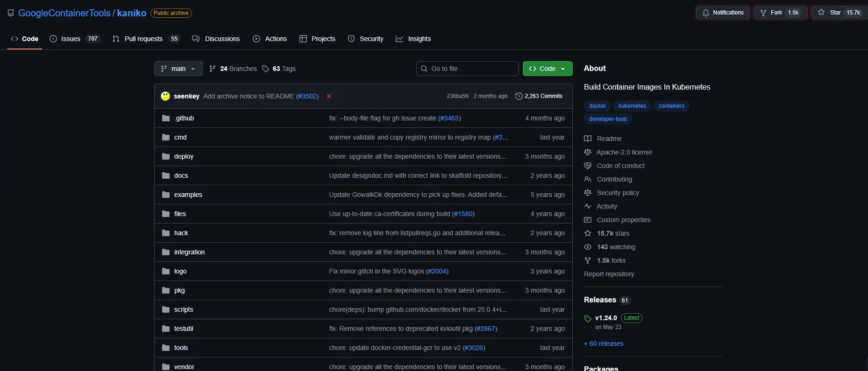Image resolution: width=868 pixels, height=371 pixels.
Task: Click the hack folder icon
Action: [x=166, y=233]
